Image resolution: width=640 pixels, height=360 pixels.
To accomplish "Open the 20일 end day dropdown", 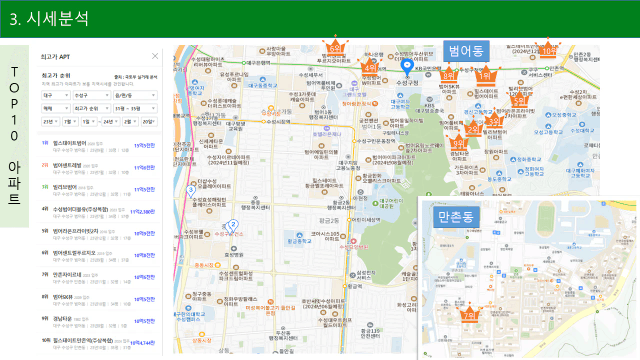I will (x=149, y=122).
